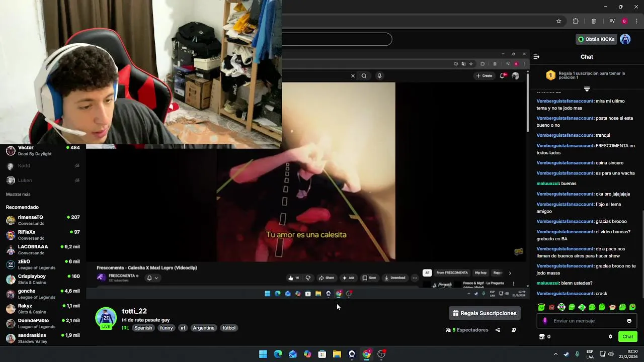
Task: Open the emoji picker in message box
Action: click(629, 321)
